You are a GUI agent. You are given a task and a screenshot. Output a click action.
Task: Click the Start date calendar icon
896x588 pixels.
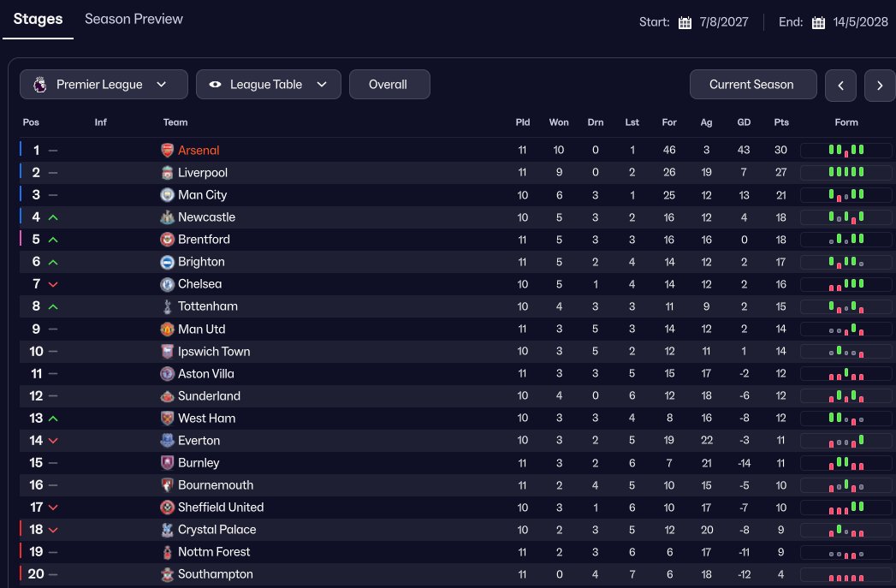[x=685, y=22]
